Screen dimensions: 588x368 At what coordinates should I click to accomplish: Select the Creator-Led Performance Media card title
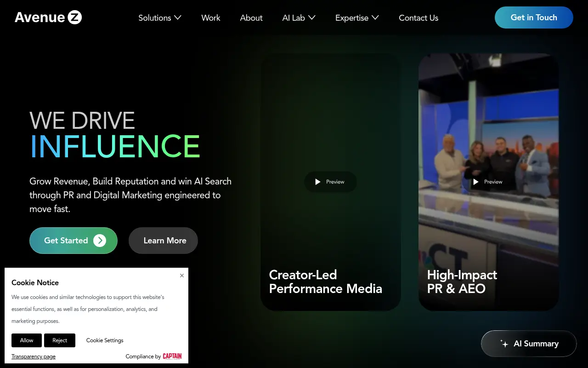point(325,282)
